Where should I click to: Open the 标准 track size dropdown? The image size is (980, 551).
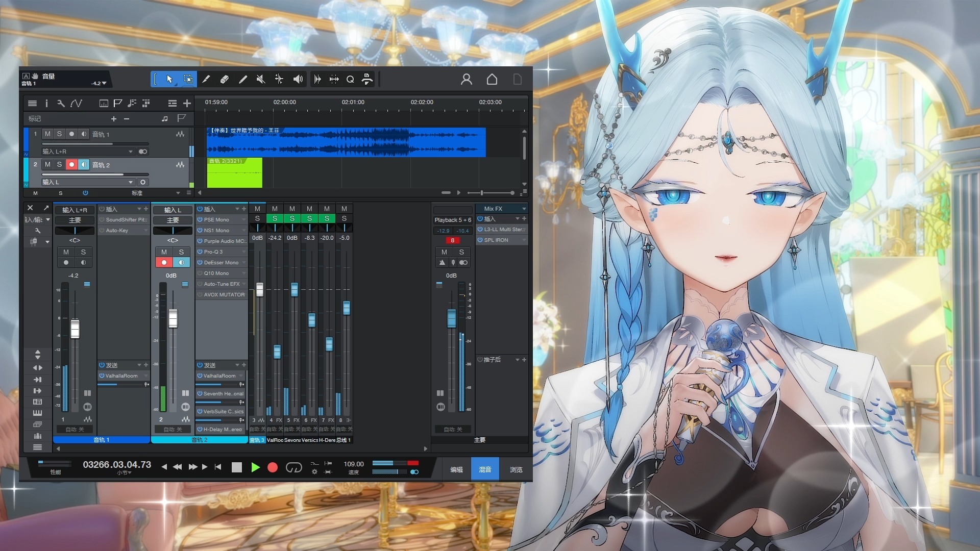pos(178,193)
